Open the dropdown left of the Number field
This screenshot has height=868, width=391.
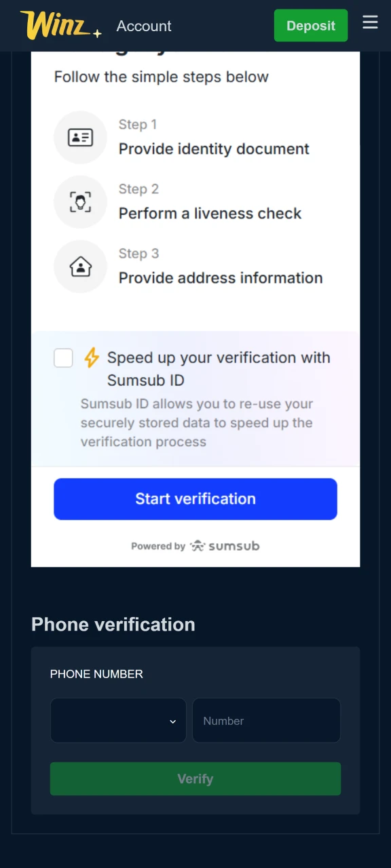[x=118, y=720]
